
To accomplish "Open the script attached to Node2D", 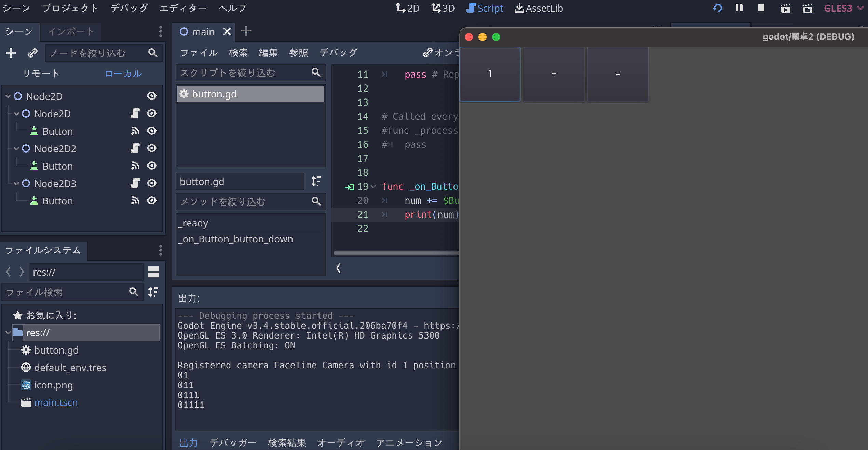I will 135,114.
